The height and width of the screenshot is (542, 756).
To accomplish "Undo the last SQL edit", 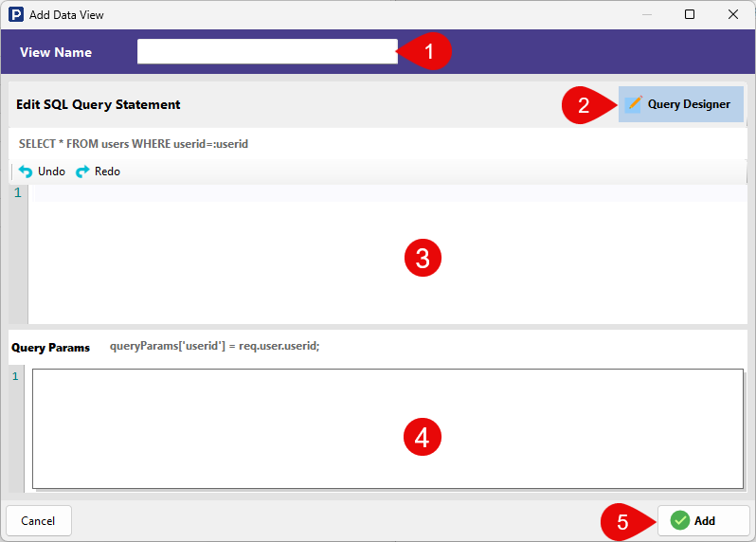I will click(42, 172).
